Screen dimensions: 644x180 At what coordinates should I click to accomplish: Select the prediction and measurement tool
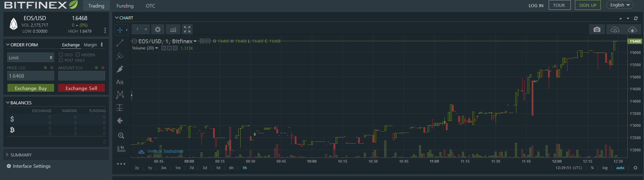click(120, 108)
